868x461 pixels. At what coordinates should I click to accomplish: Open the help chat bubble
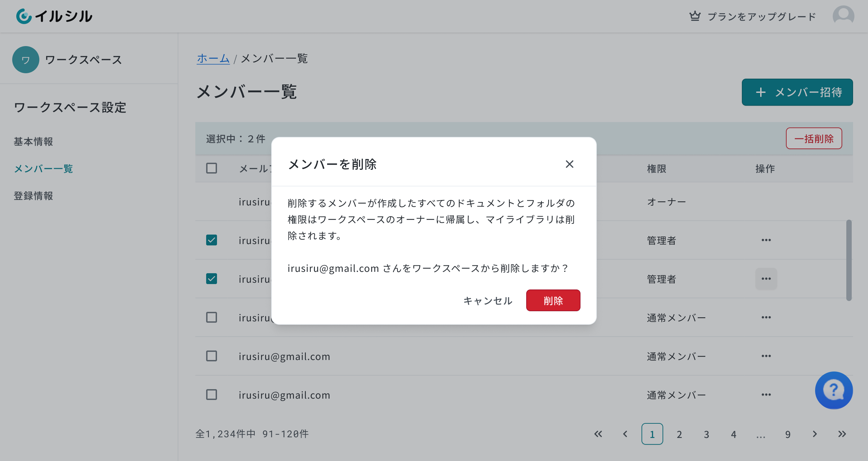coord(834,390)
